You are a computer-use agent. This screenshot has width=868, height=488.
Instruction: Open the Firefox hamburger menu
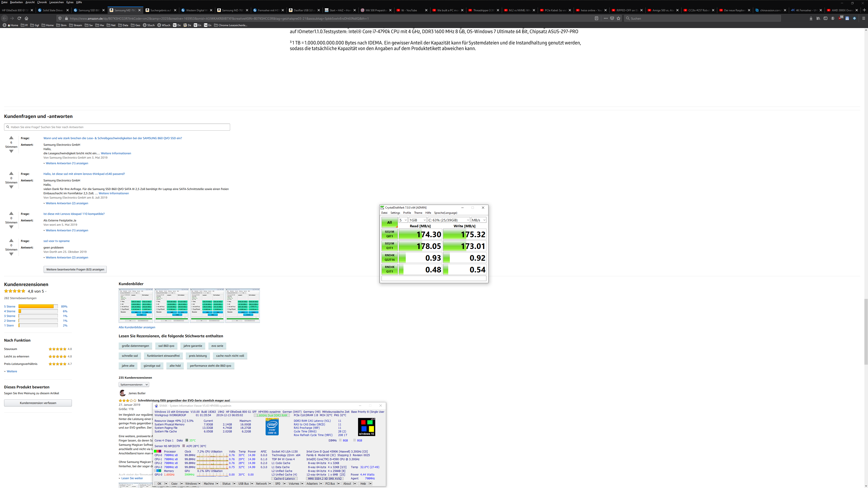click(864, 18)
